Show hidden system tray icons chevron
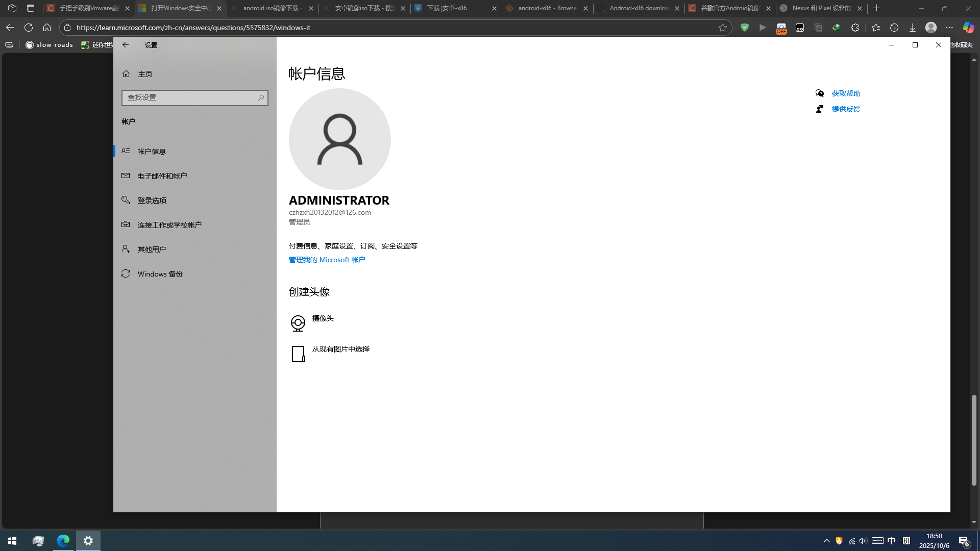The height and width of the screenshot is (551, 980). tap(826, 541)
